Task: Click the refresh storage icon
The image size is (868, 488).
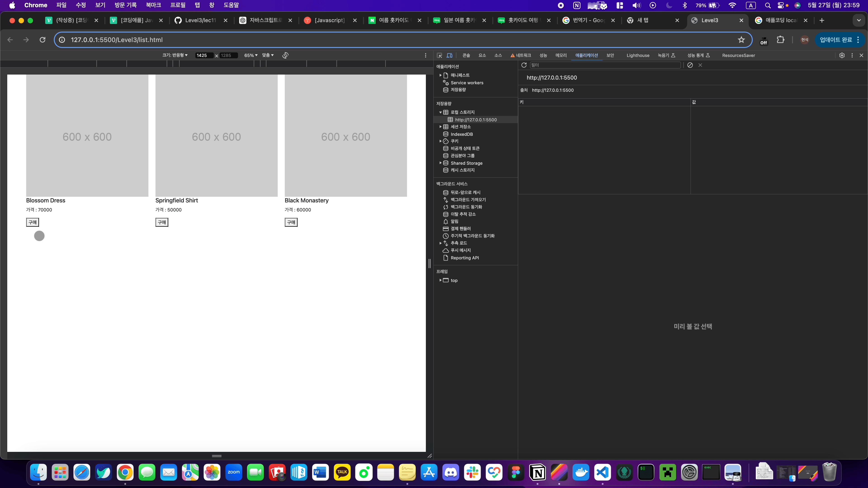Action: click(524, 65)
